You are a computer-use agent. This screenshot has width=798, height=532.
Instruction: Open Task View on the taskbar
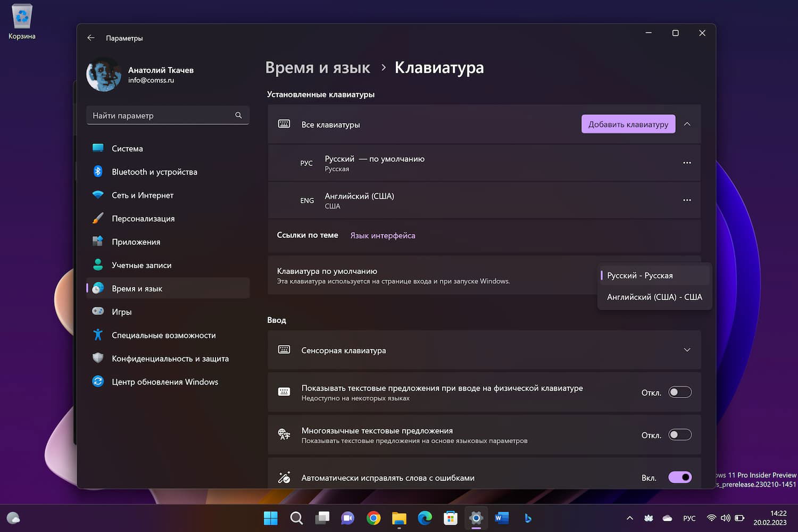(322, 518)
